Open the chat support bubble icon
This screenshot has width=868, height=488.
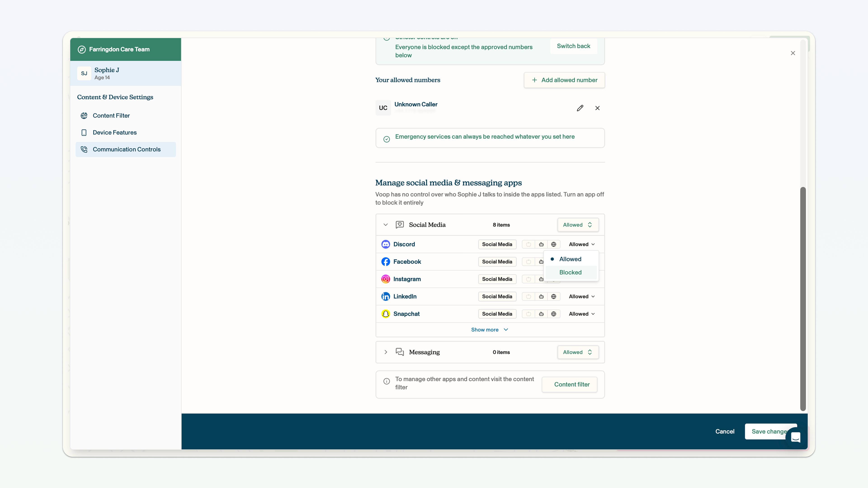[x=796, y=437]
